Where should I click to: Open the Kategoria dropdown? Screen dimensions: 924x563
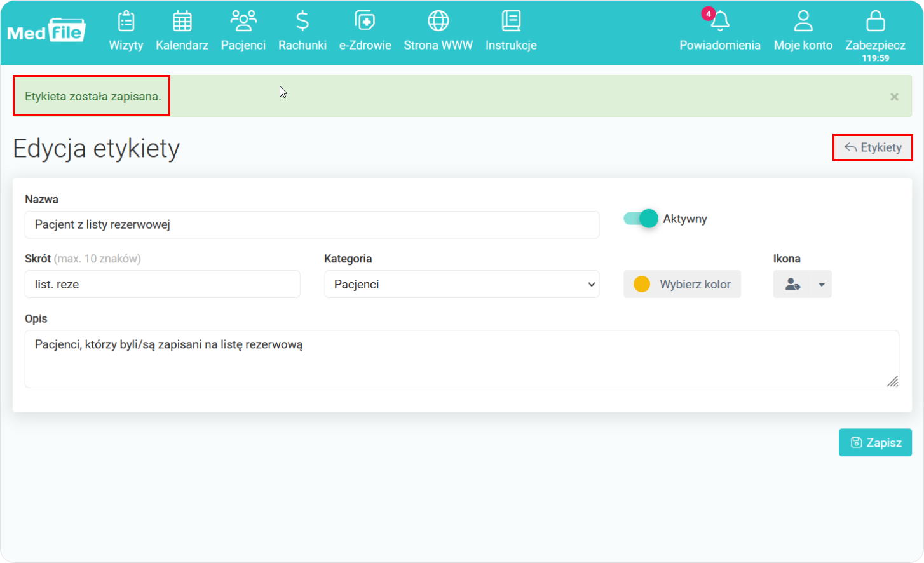tap(461, 284)
